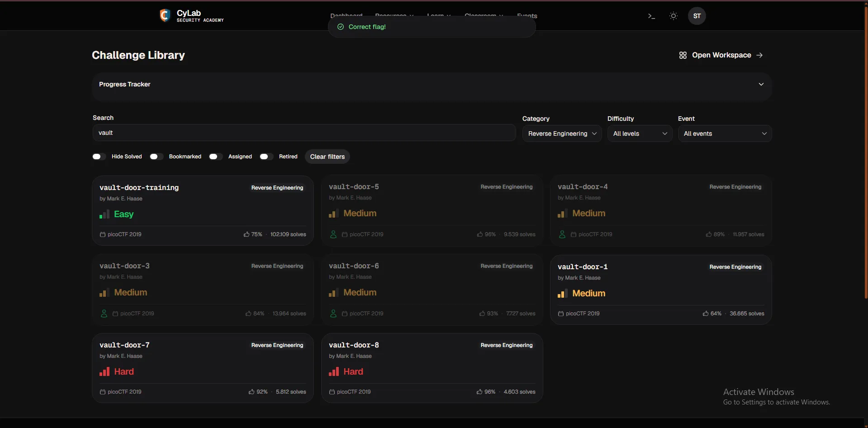Click the thumbs-up icon on vault-door-training
868x428 pixels.
247,234
